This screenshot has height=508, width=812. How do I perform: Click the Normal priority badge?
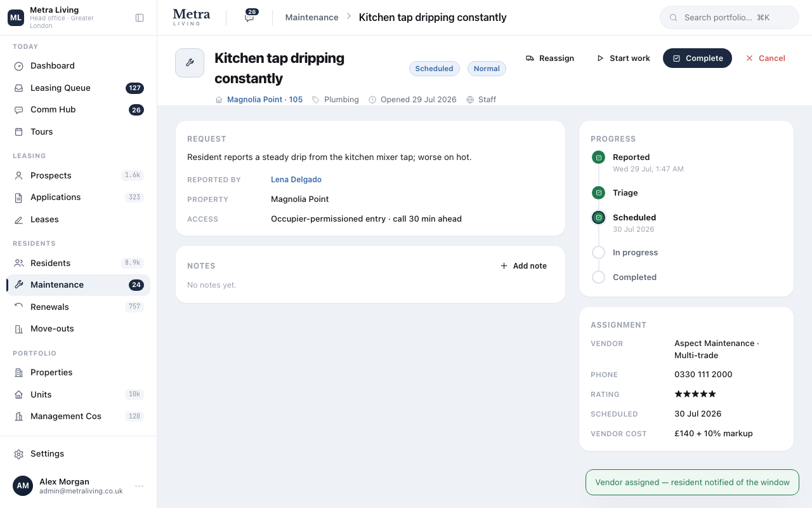point(487,69)
